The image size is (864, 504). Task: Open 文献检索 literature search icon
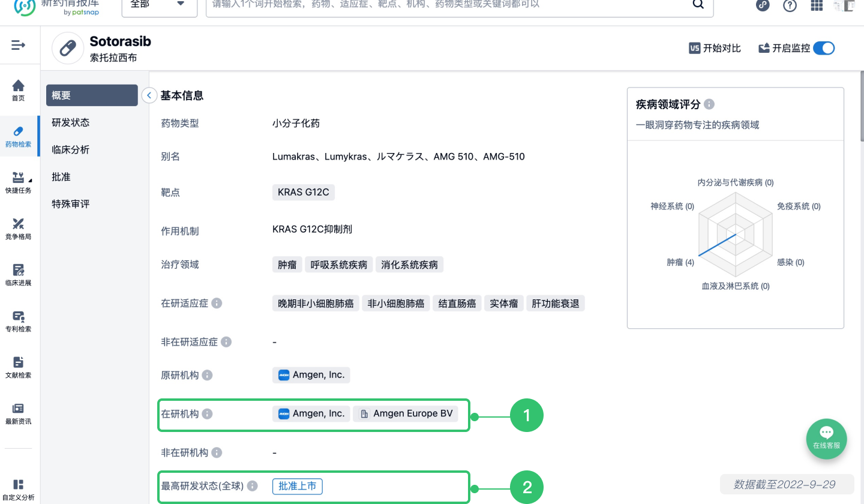pos(19,362)
